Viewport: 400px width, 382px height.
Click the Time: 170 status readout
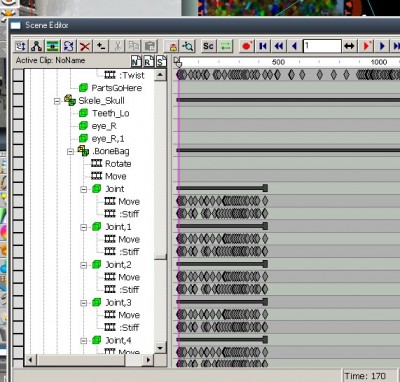coord(365,376)
